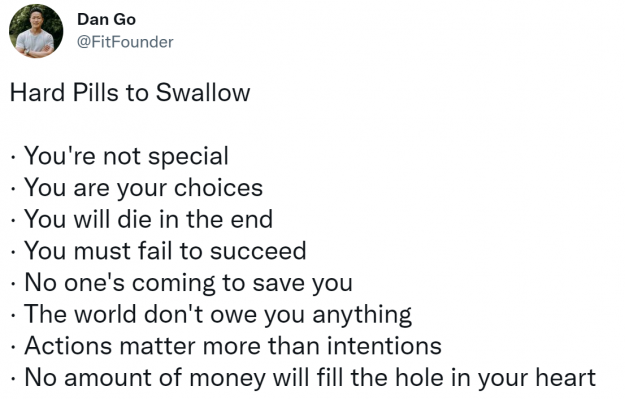The width and height of the screenshot is (625, 399).
Task: Select the line 'You are your choices'
Action: 143,187
